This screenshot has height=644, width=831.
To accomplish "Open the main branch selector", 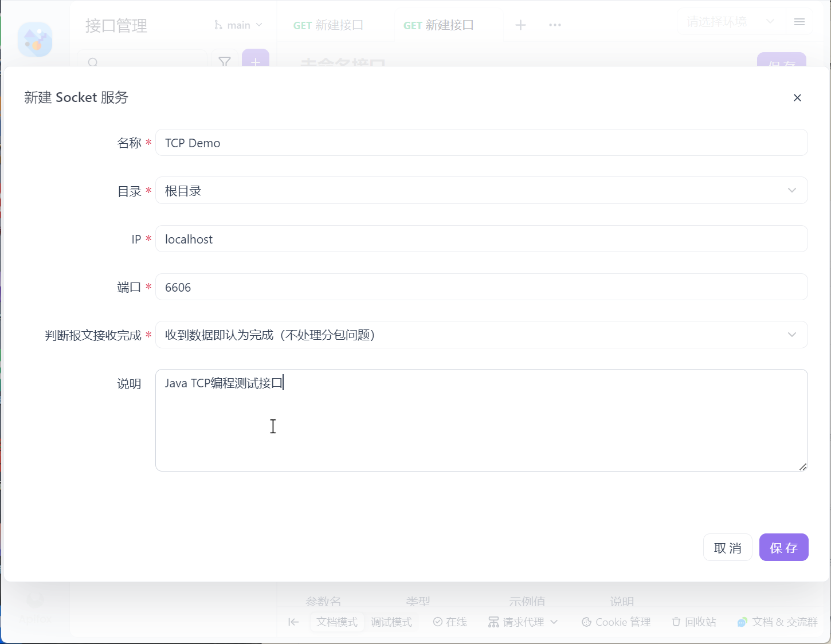I will [x=238, y=25].
